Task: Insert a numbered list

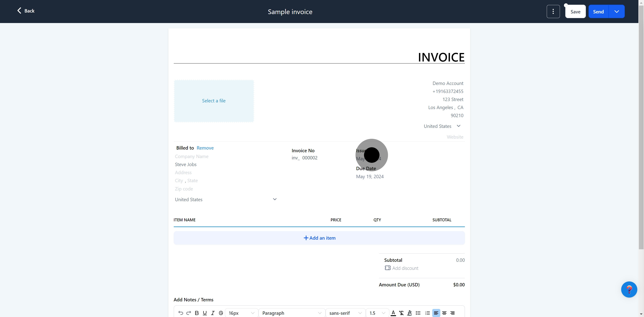Action: point(428,313)
